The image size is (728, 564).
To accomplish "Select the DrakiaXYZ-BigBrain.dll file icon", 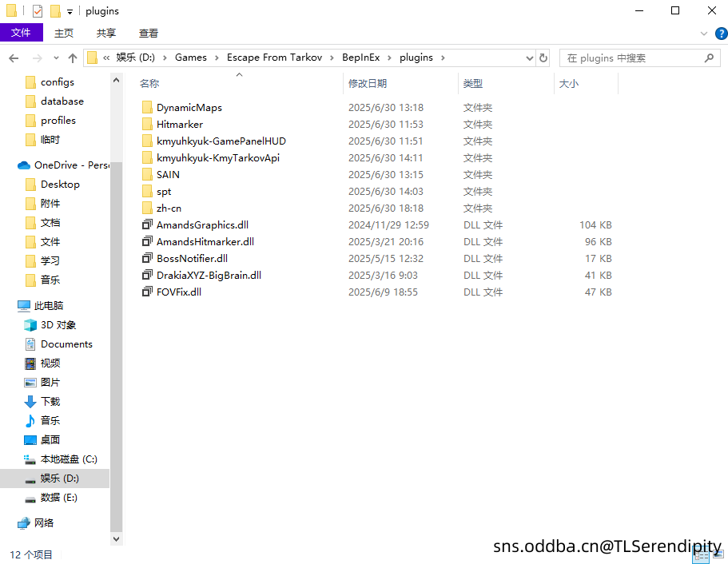I will (x=147, y=275).
